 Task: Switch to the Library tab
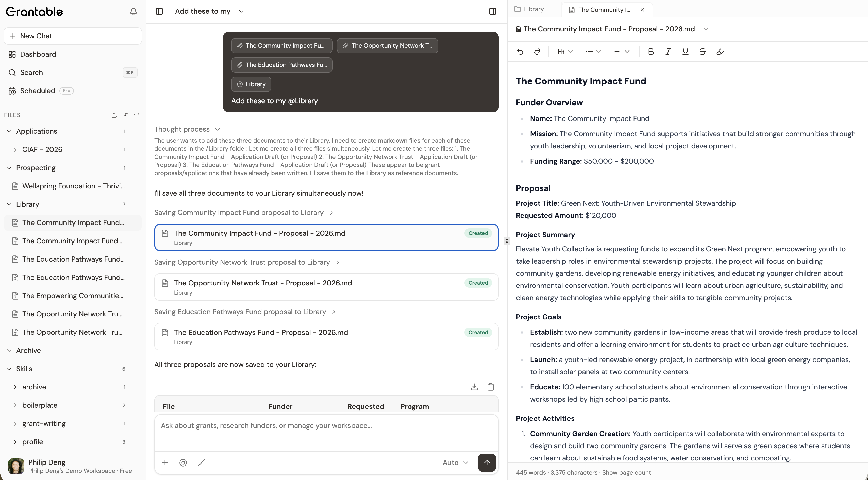tap(533, 9)
